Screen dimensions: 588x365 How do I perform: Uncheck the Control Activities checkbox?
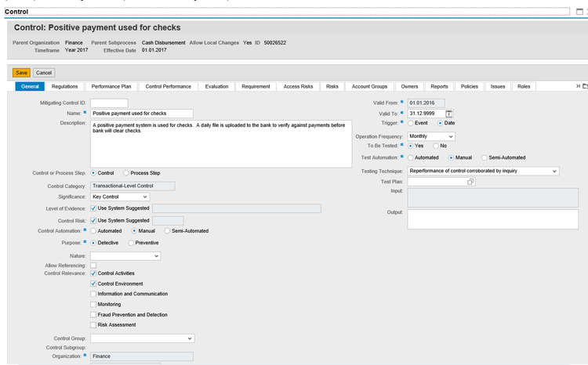click(94, 273)
